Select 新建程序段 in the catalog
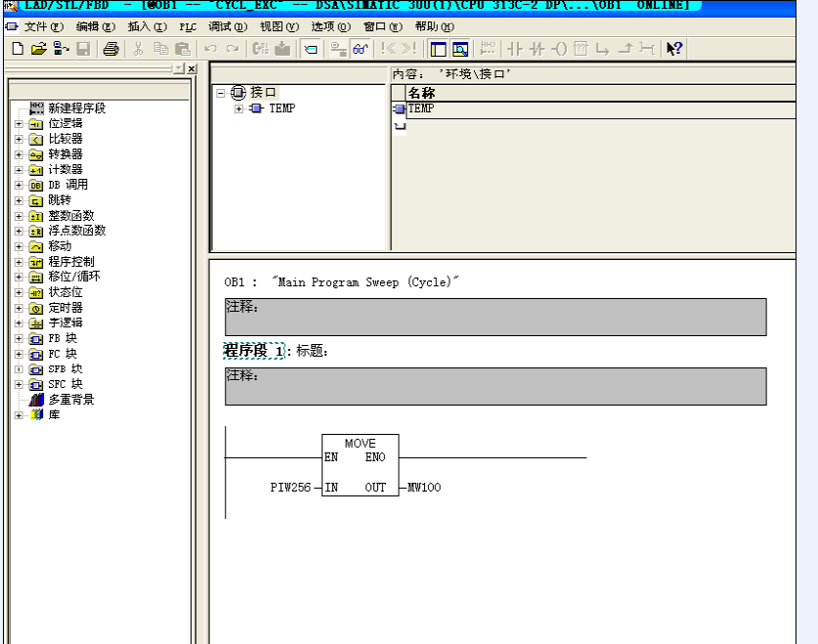 pos(76,108)
